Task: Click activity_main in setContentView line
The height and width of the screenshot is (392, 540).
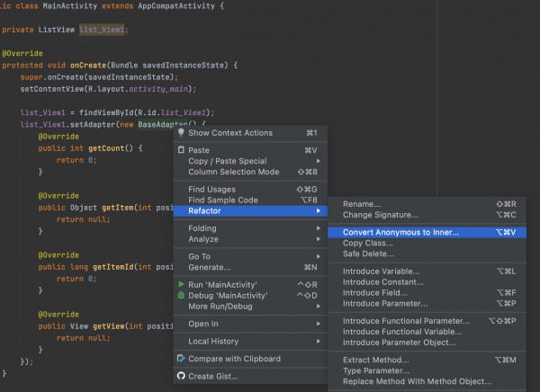Action: point(158,89)
